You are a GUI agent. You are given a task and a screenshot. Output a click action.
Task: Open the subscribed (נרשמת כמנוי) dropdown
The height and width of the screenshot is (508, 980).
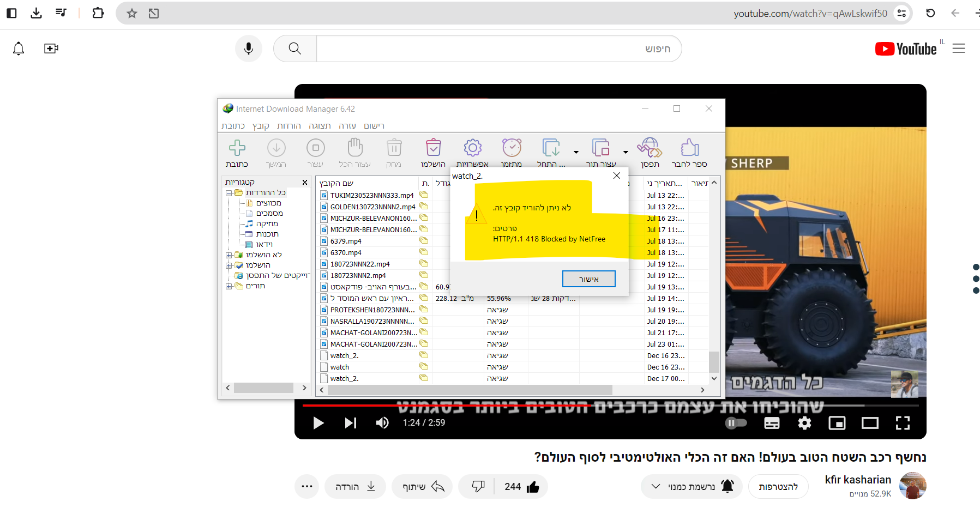pyautogui.click(x=692, y=487)
